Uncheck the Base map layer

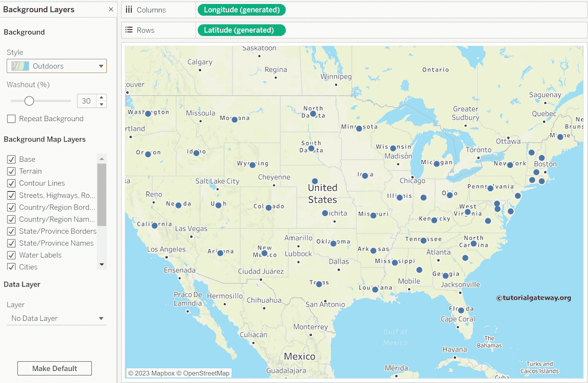pos(11,159)
